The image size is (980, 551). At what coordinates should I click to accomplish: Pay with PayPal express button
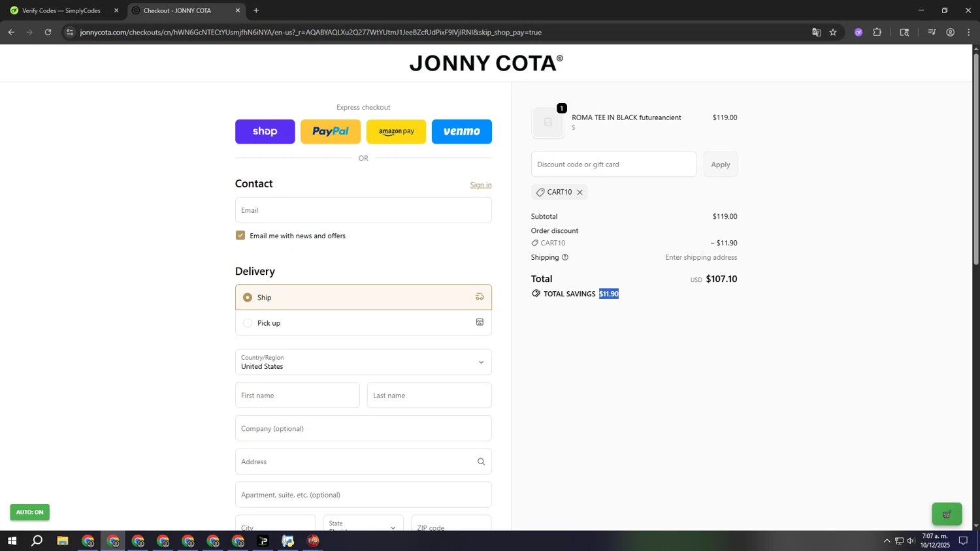pyautogui.click(x=331, y=132)
